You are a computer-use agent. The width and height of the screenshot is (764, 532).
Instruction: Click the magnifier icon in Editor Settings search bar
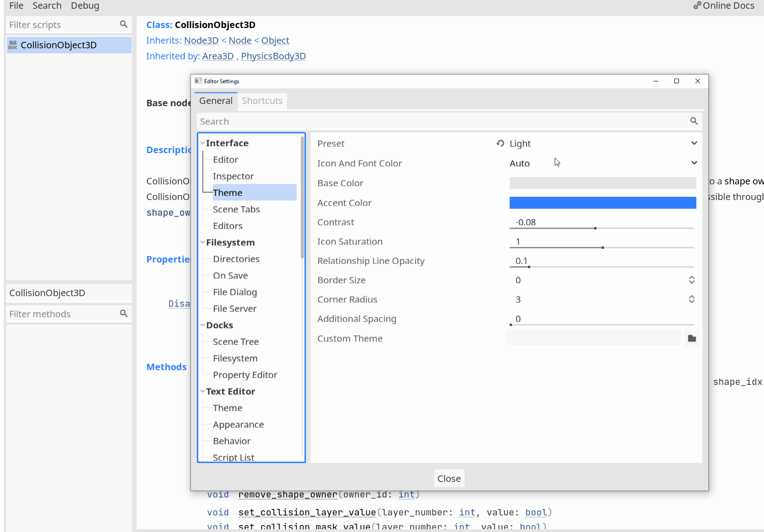coord(694,121)
